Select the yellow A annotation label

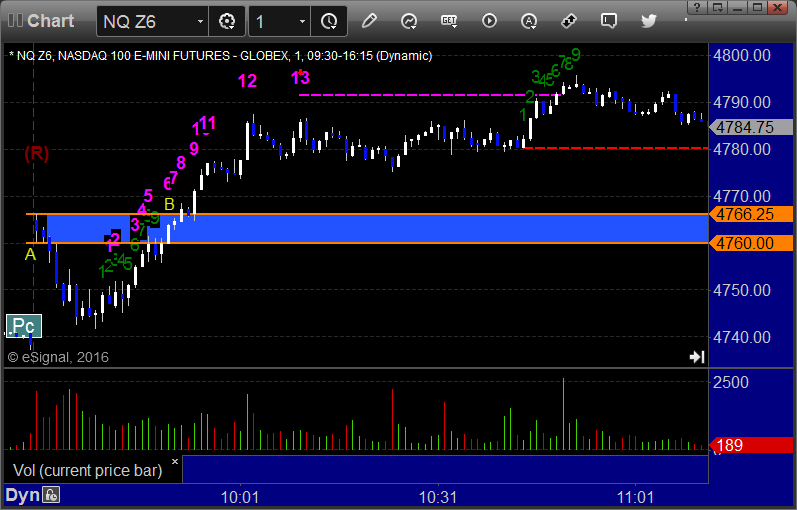pos(30,254)
